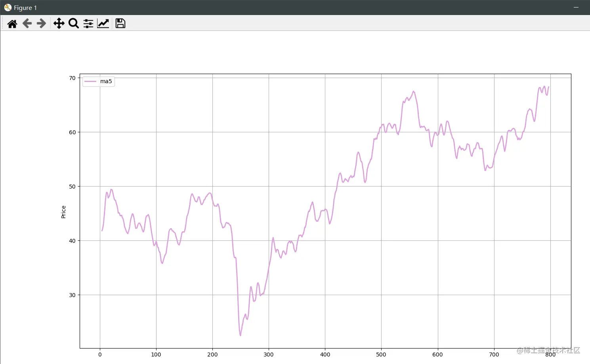Reset the view with the Home icon
The width and height of the screenshot is (590, 364).
12,24
